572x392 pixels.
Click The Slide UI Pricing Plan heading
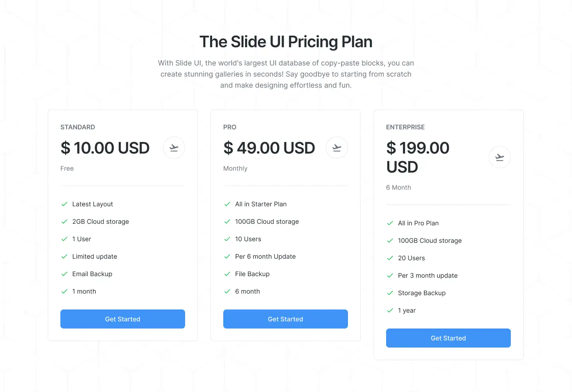[286, 42]
